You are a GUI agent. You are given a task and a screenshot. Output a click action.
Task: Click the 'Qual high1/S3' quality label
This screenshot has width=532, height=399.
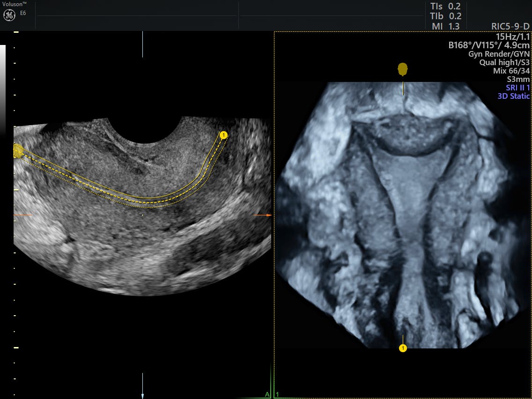(x=504, y=62)
